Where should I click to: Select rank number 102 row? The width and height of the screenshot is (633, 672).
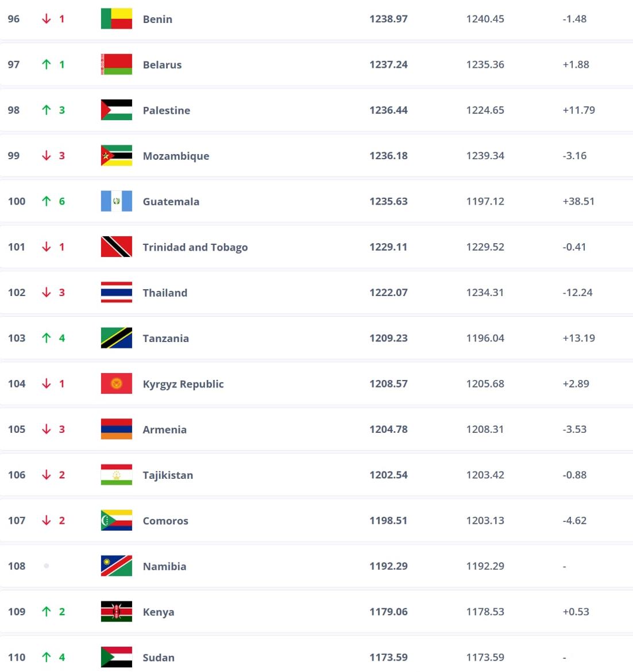coord(317,292)
